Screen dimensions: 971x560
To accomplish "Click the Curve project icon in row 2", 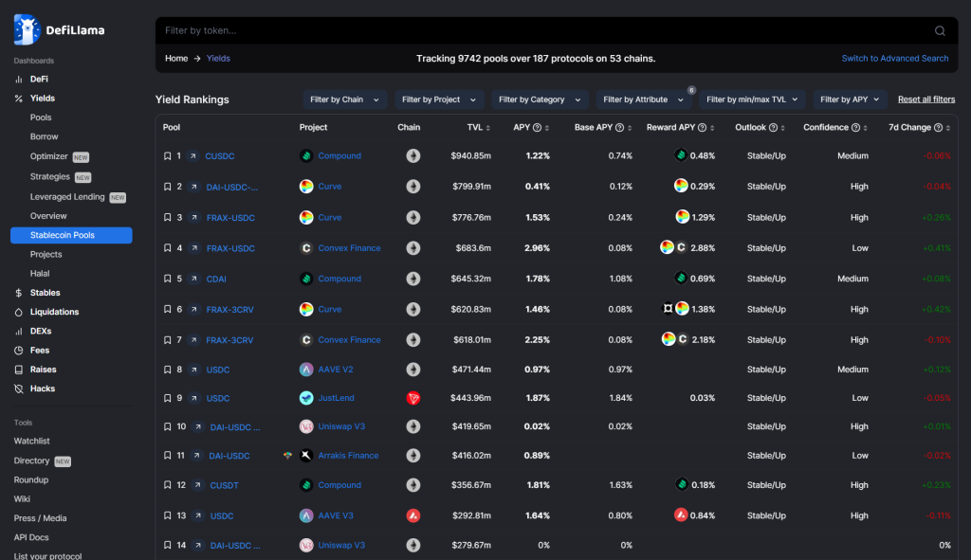I will (x=306, y=187).
